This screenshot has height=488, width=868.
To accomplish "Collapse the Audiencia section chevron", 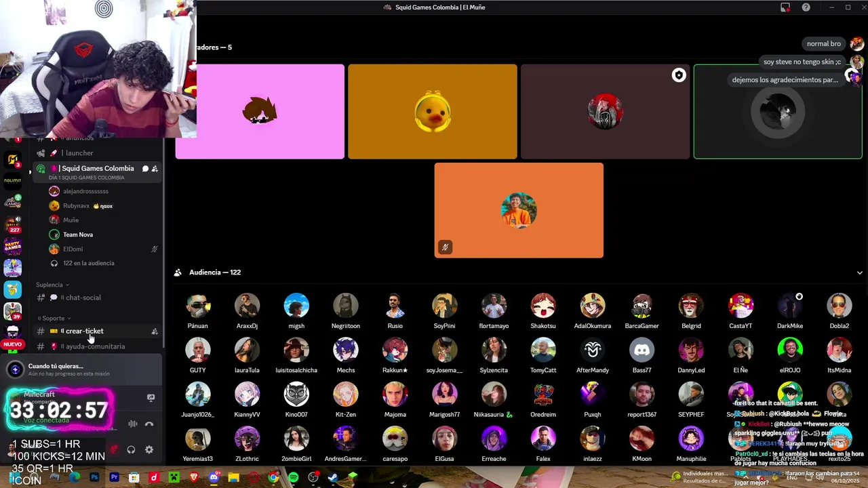I will point(859,272).
